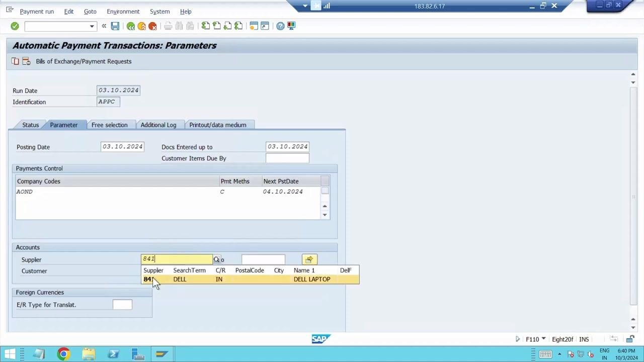Open the Printout/data medium tab

(218, 125)
